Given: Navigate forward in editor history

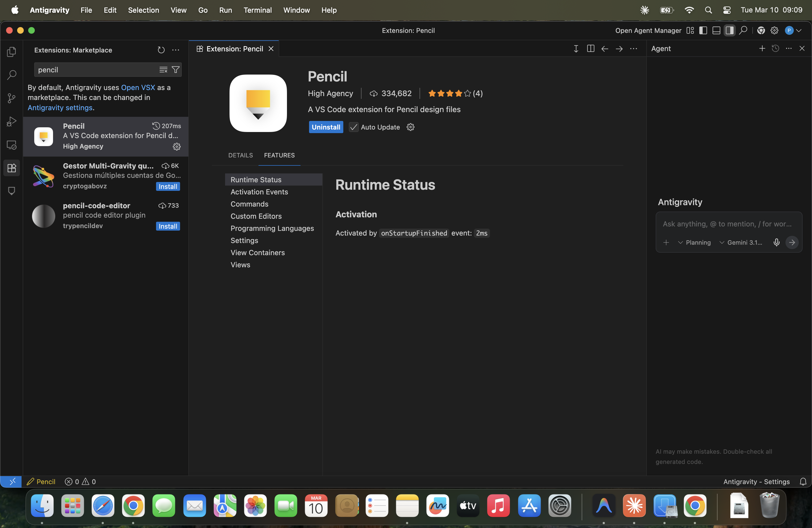Looking at the screenshot, I should (619, 49).
